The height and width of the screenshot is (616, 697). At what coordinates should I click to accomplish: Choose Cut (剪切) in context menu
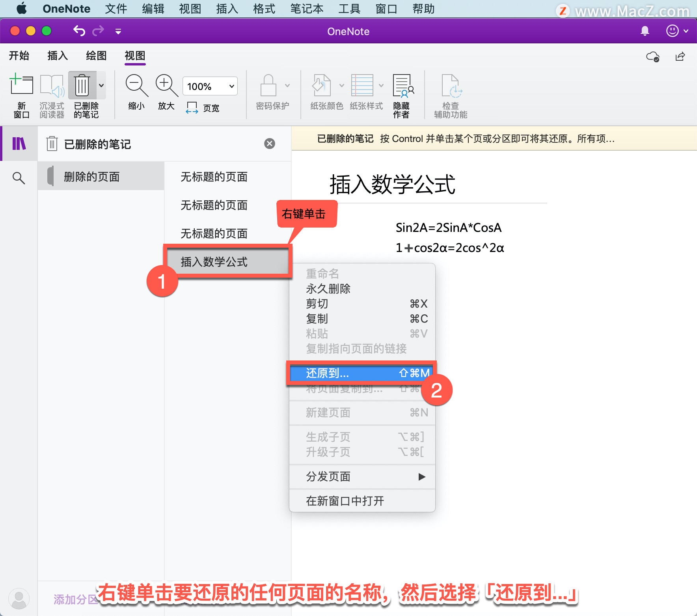coord(362,304)
